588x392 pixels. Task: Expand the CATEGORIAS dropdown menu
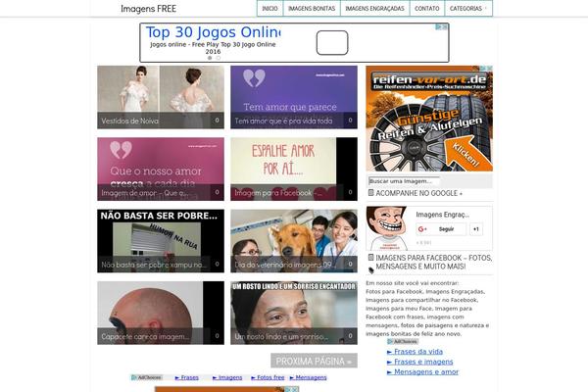coord(468,8)
